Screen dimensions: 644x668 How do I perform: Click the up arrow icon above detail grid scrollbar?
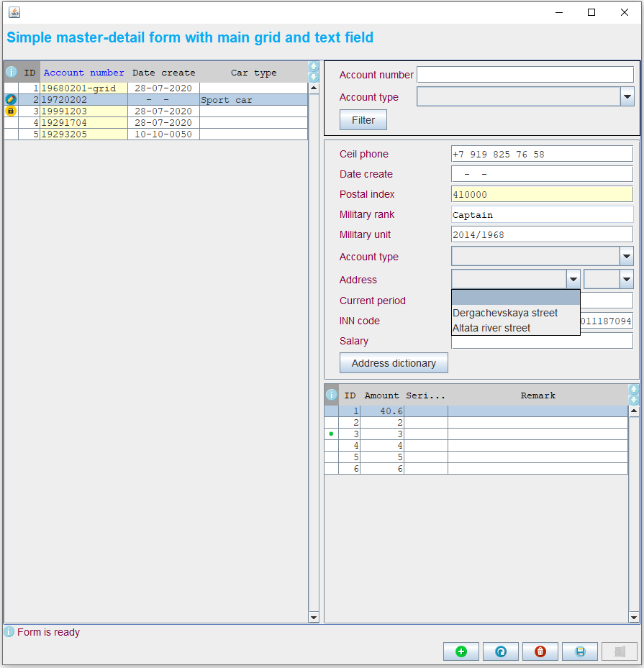click(634, 389)
